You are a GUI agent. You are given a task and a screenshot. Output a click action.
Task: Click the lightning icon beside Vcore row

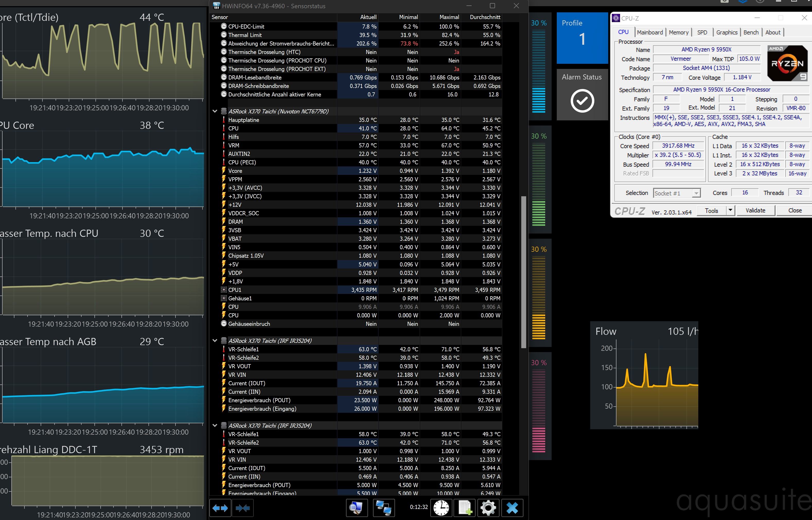[223, 171]
